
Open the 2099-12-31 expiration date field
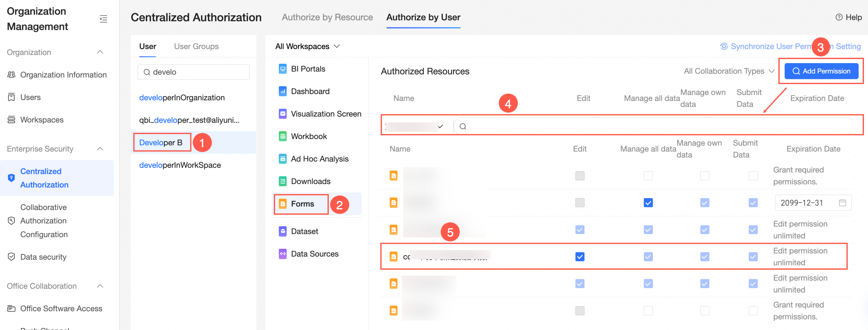(813, 202)
